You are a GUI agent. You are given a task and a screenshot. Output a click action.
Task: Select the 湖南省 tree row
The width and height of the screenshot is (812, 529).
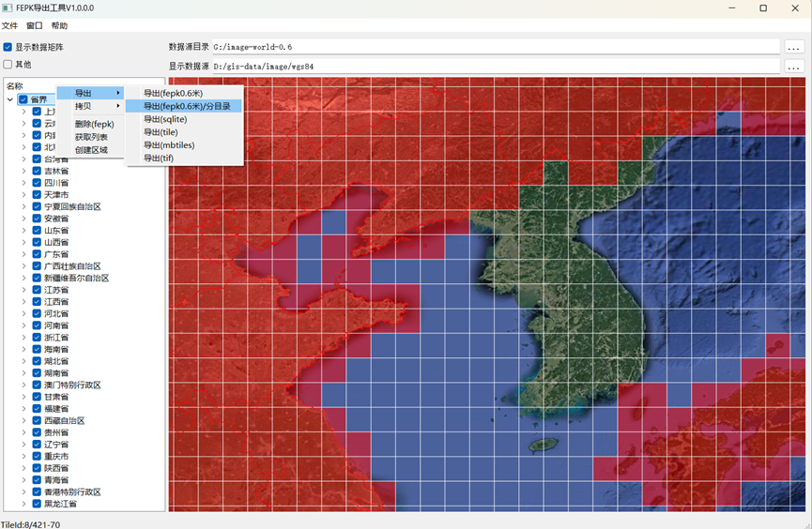(x=56, y=373)
